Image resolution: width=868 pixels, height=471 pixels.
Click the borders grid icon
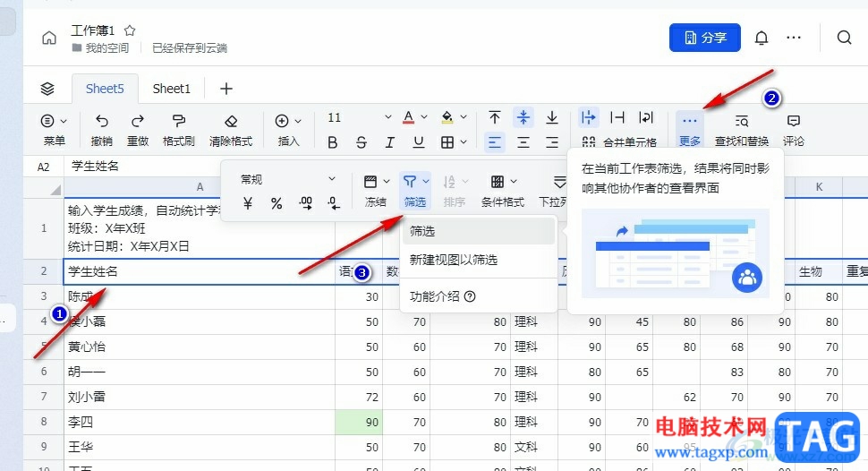click(x=447, y=142)
